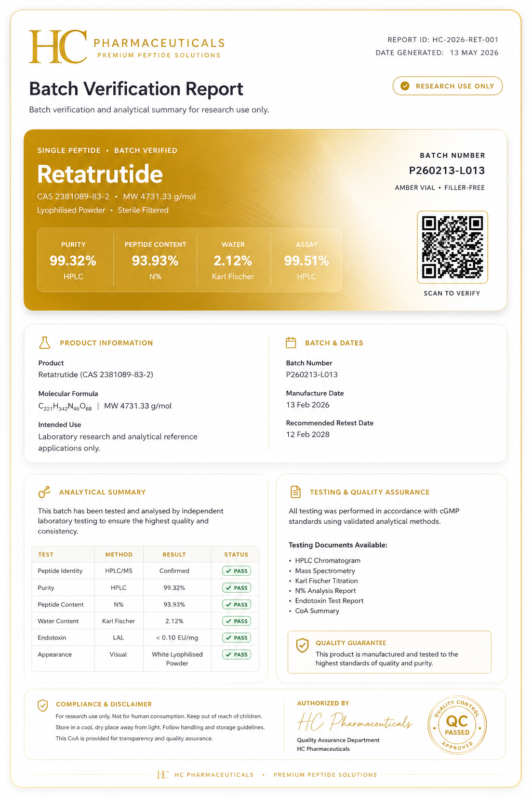Click the Quality Guarantee heading
Viewport: 532px width, 798px height.
351,643
